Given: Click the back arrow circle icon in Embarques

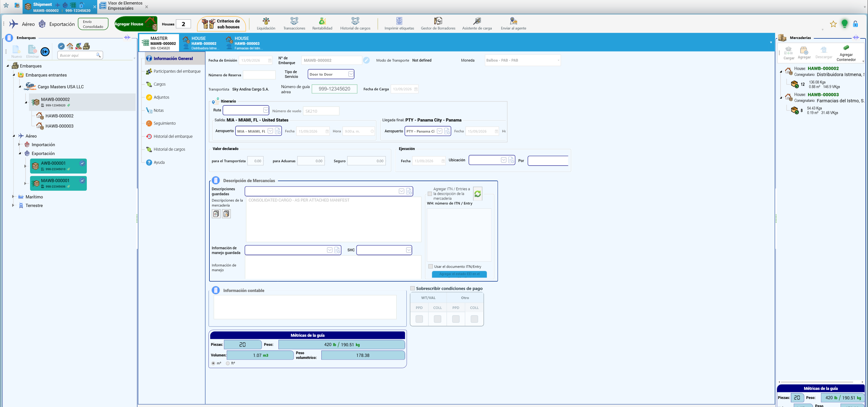Looking at the screenshot, I should [x=45, y=52].
